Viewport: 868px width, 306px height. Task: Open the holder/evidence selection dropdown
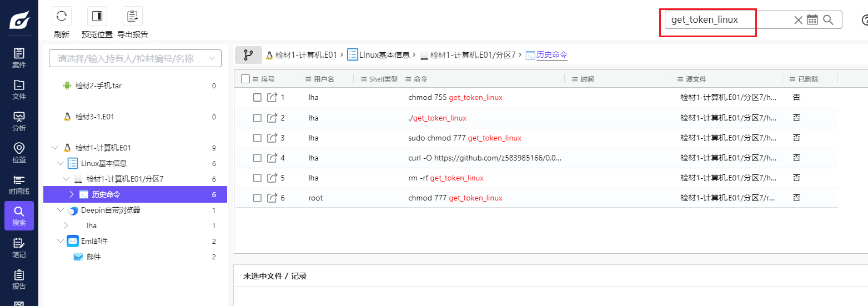(135, 58)
